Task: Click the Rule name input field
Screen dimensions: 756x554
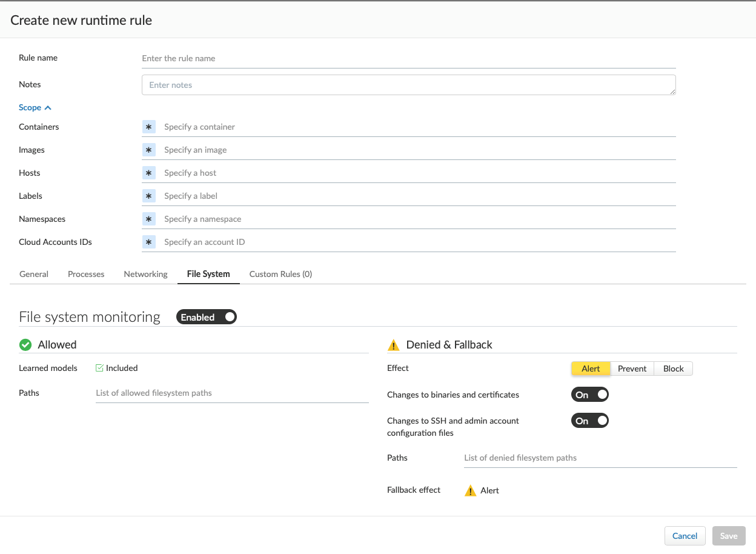Action: (408, 59)
